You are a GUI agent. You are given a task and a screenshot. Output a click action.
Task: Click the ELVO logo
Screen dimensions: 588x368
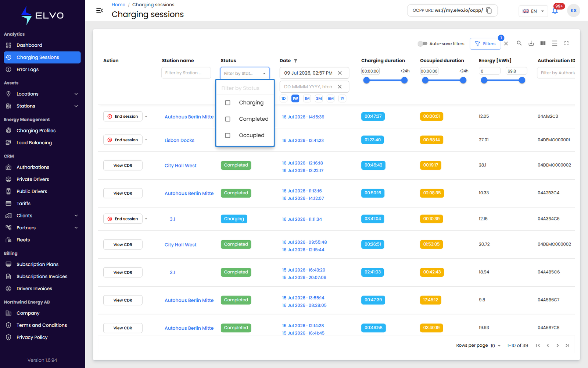42,15
